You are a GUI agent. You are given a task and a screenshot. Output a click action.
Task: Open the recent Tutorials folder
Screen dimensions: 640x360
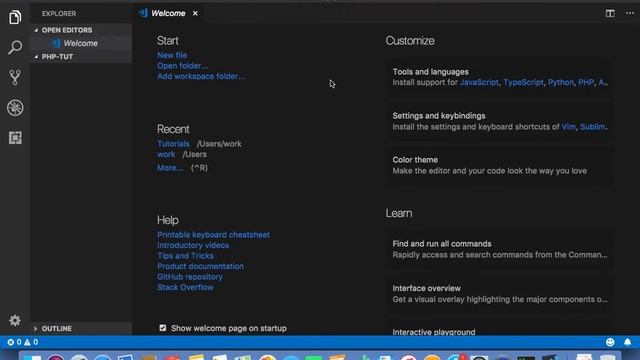(173, 144)
